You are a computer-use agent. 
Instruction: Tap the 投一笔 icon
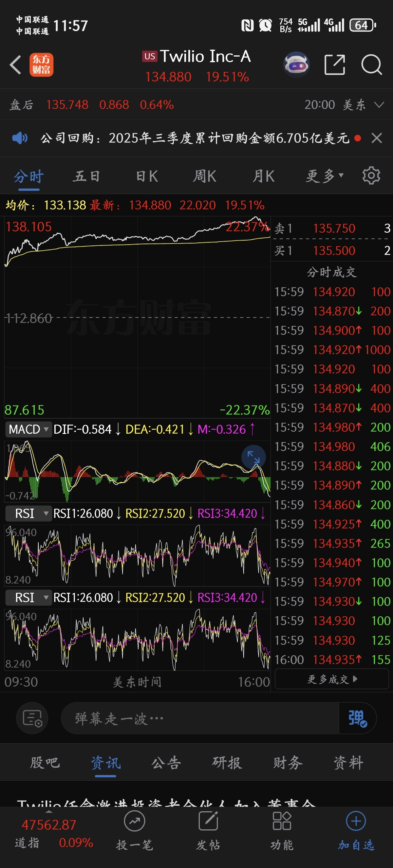click(135, 821)
